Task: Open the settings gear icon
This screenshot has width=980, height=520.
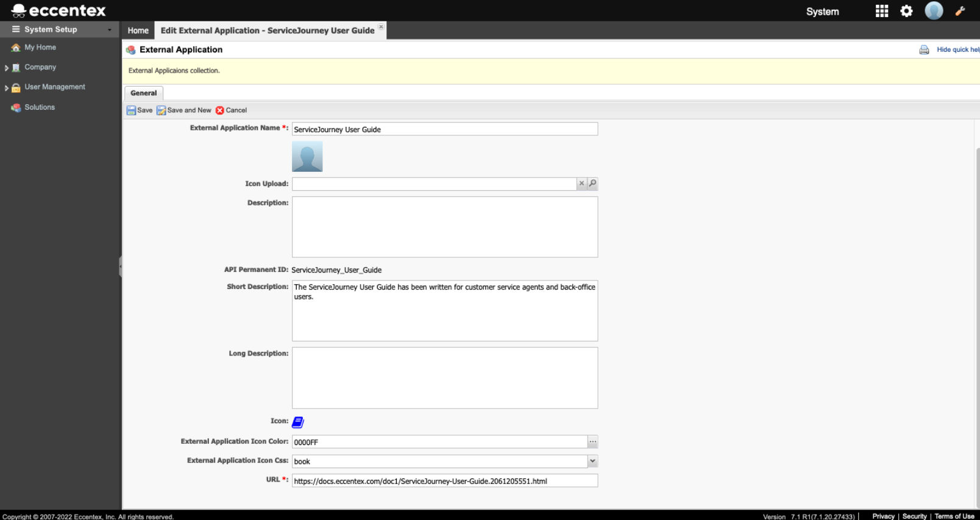Action: [906, 11]
